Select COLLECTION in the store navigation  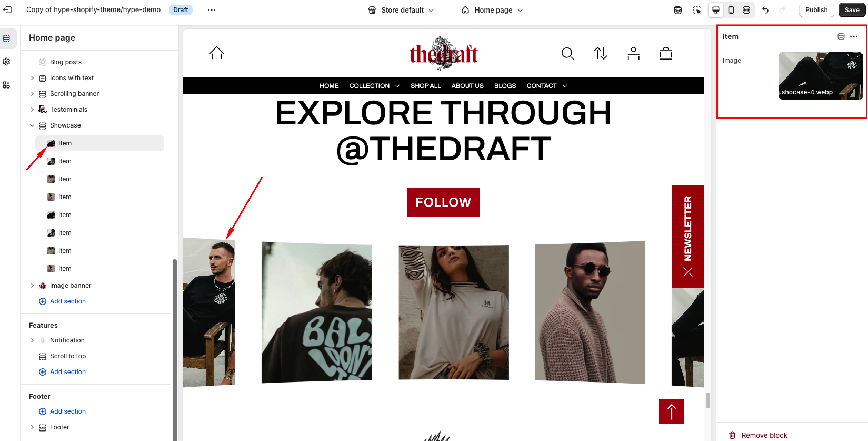pos(374,86)
